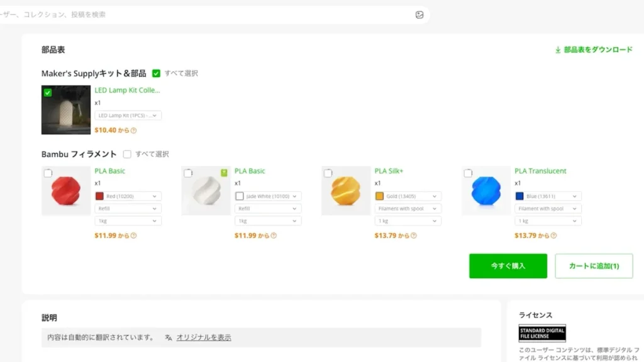Click the image search icon in search bar
Image resolution: width=644 pixels, height=362 pixels.
click(419, 15)
